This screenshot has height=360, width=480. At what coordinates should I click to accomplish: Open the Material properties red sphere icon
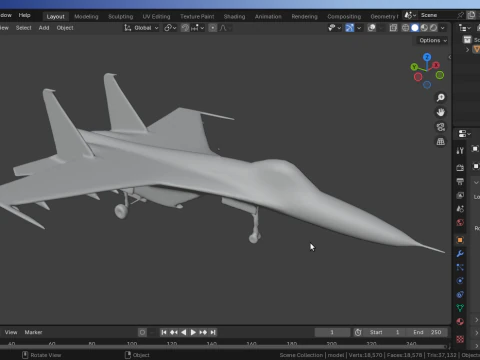pyautogui.click(x=460, y=322)
